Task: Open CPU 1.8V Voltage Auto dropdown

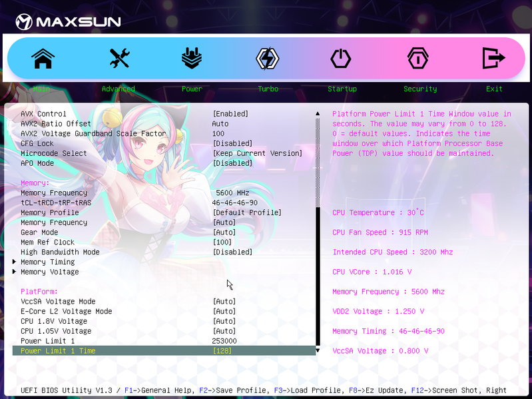Action: tap(224, 321)
